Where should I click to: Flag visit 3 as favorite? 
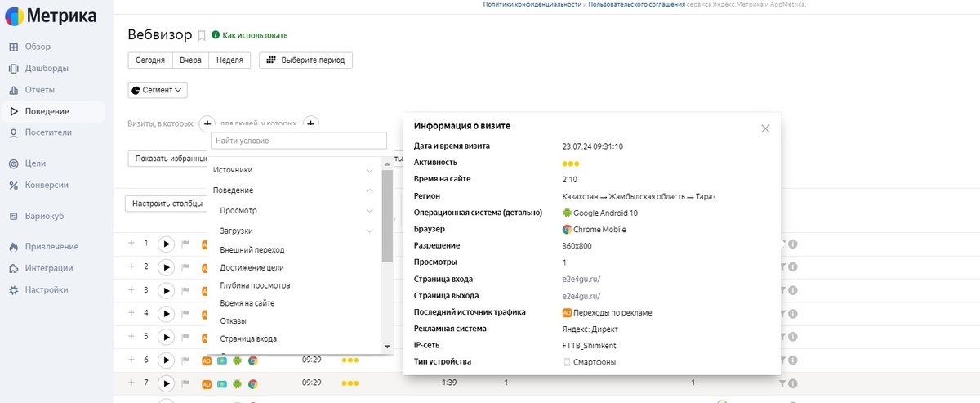coord(185,290)
